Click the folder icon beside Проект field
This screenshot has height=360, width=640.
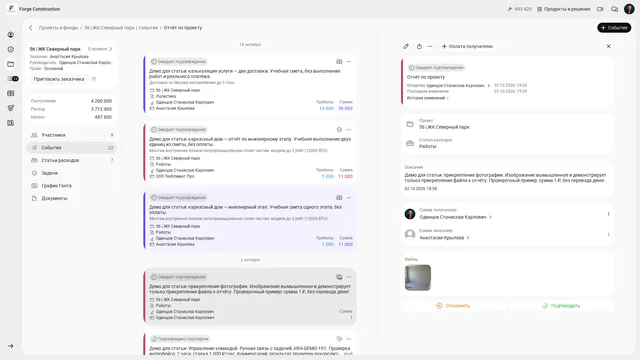tap(410, 124)
